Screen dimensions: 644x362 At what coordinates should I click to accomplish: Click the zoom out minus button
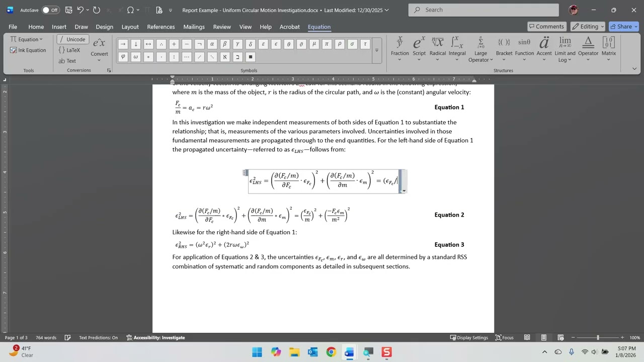click(573, 338)
